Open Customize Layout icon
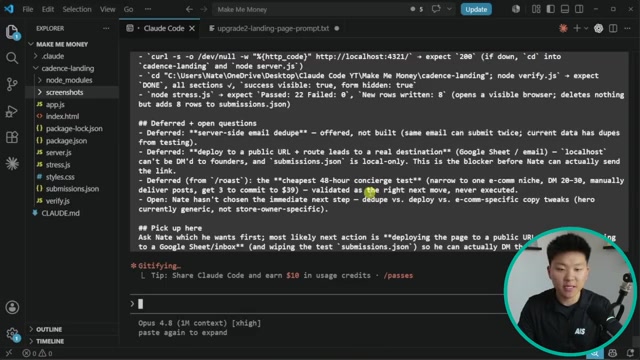Image resolution: width=640 pixels, height=360 pixels. pyautogui.click(x=536, y=9)
